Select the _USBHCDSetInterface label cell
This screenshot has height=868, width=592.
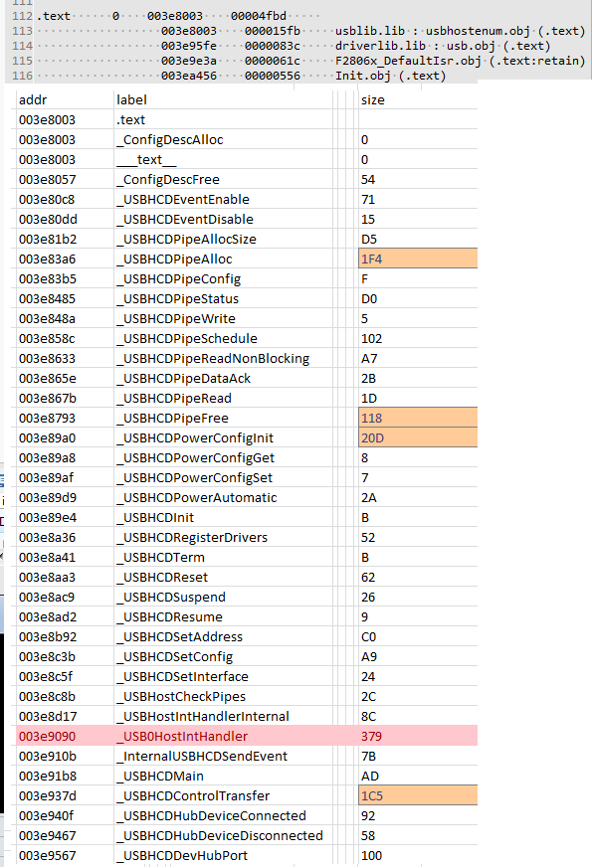pos(223,676)
